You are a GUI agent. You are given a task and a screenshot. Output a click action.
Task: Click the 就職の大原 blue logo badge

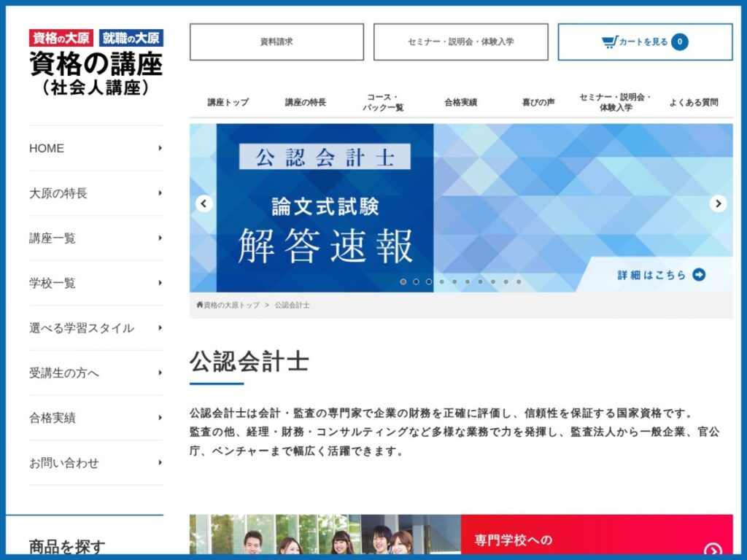coord(131,38)
